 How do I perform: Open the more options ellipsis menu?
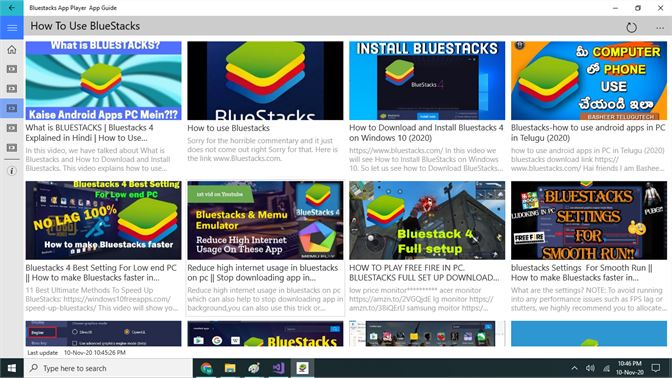[660, 28]
